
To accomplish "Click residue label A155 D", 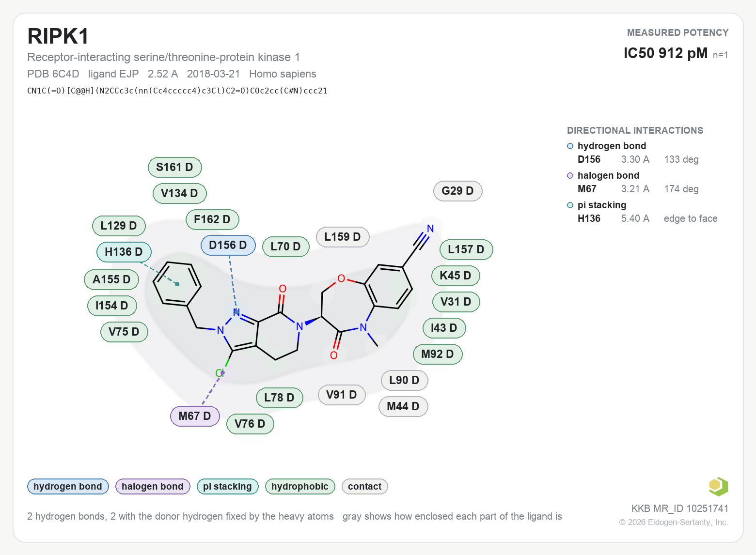I will coord(112,279).
